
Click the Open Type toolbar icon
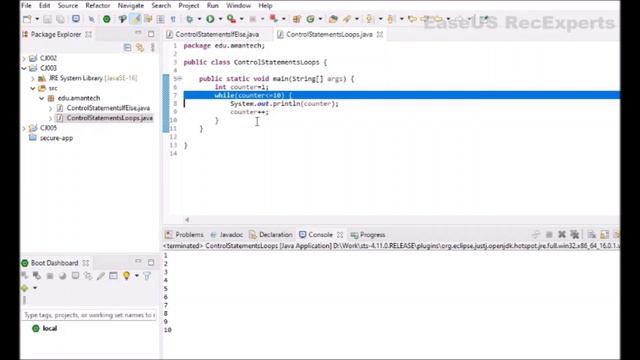click(333, 19)
